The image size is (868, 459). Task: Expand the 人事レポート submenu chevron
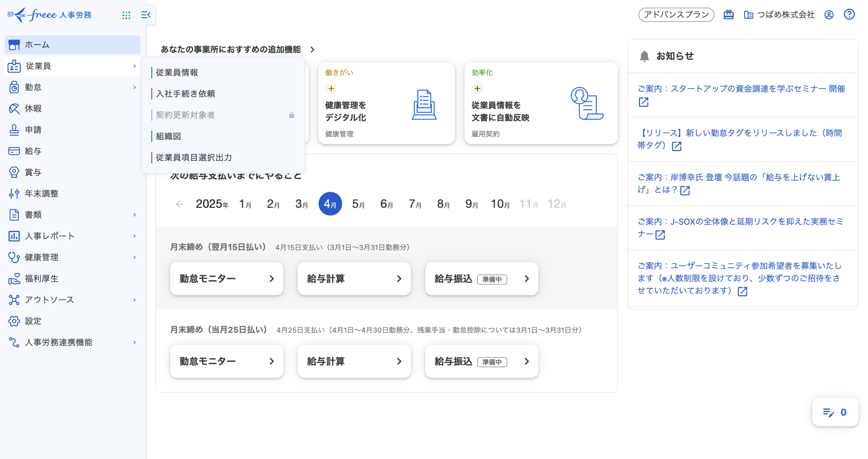(x=135, y=236)
